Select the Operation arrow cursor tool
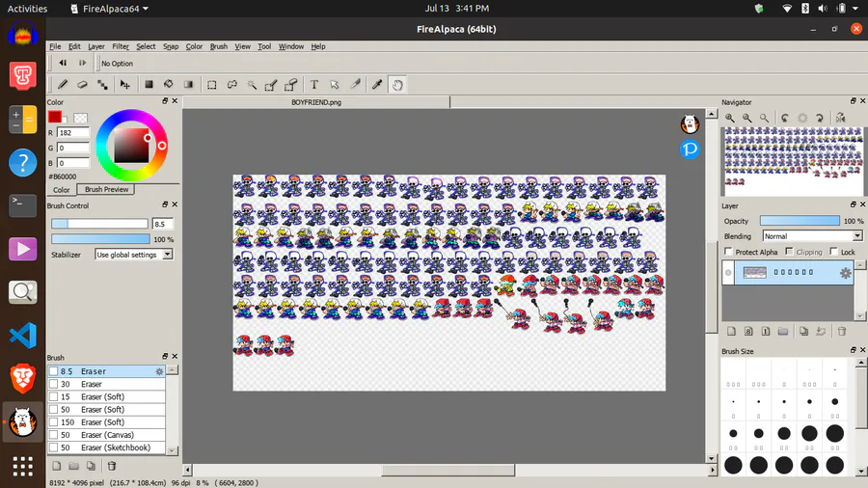The height and width of the screenshot is (488, 868). pos(335,85)
